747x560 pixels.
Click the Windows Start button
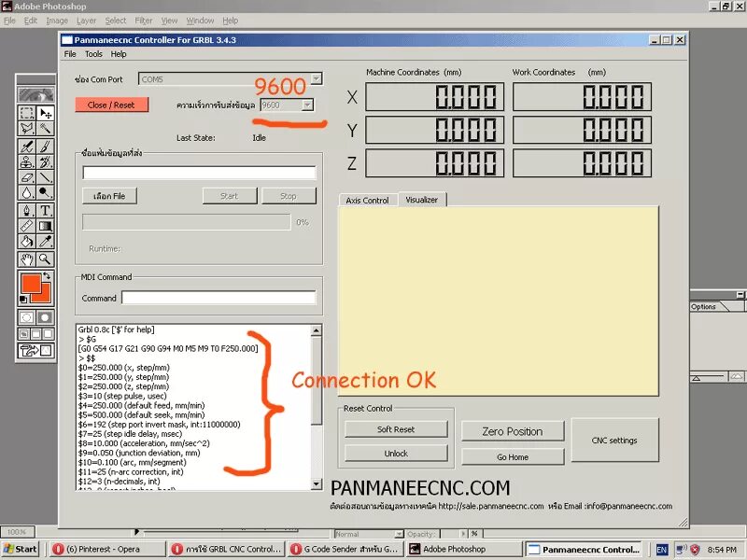click(20, 549)
